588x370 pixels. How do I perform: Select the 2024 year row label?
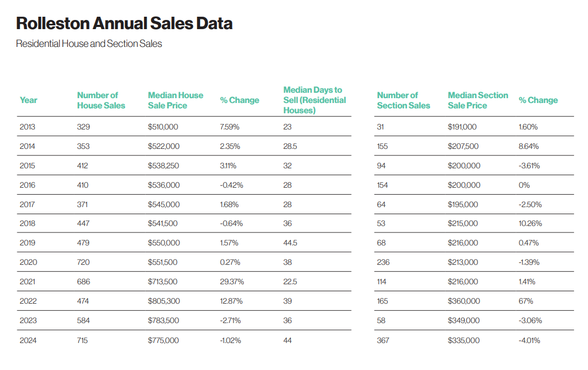(28, 340)
